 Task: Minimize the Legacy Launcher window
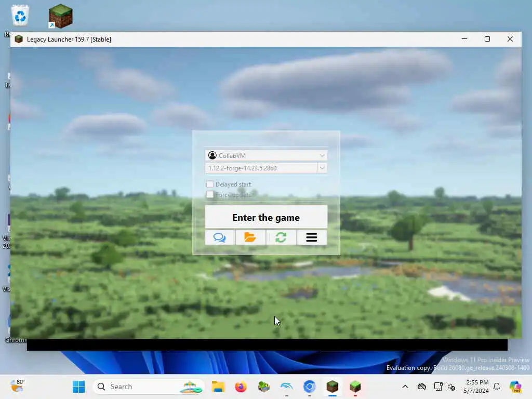tap(464, 39)
